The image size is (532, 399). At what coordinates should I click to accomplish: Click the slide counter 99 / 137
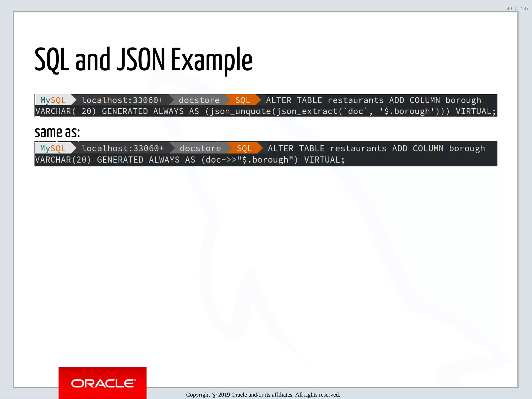point(517,9)
